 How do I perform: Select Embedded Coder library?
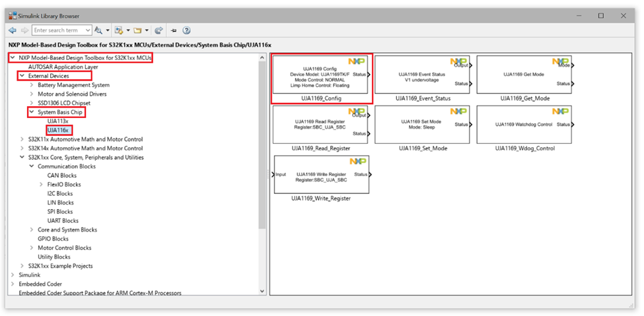[40, 284]
